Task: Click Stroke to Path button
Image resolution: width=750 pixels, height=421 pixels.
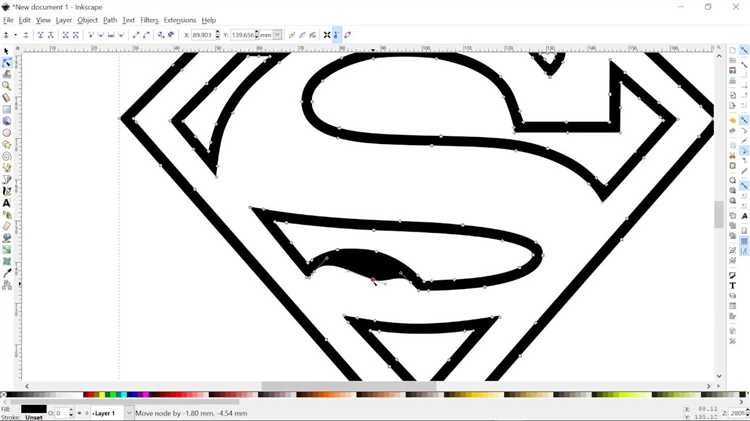Action: 171,35
